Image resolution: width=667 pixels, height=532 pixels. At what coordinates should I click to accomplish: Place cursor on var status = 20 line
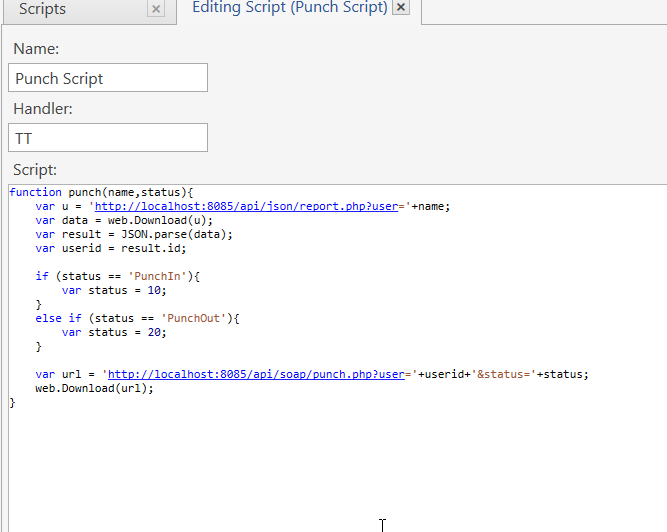tap(113, 332)
